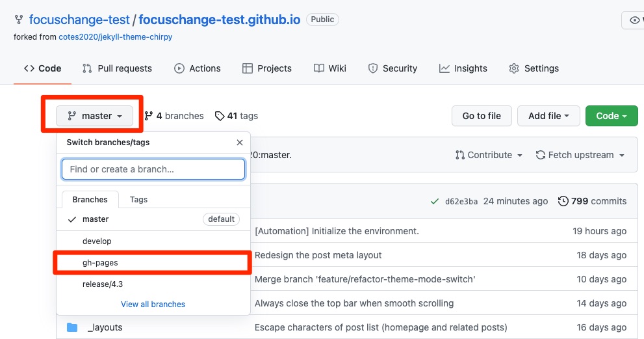Focus the Find or create a branch field
Viewport: 644px width, 339px height.
pos(153,169)
